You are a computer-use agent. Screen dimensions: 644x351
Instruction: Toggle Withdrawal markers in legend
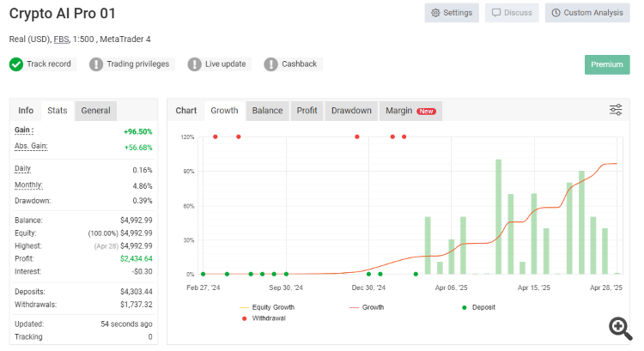pos(264,318)
